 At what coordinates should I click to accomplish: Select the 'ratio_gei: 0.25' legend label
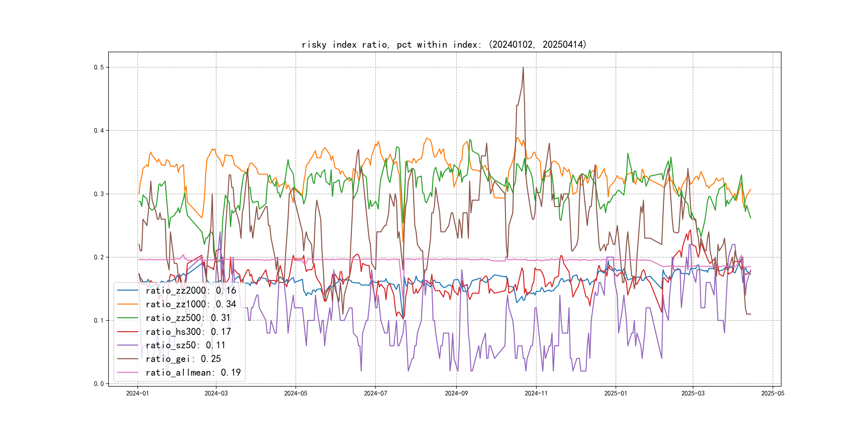(183, 359)
